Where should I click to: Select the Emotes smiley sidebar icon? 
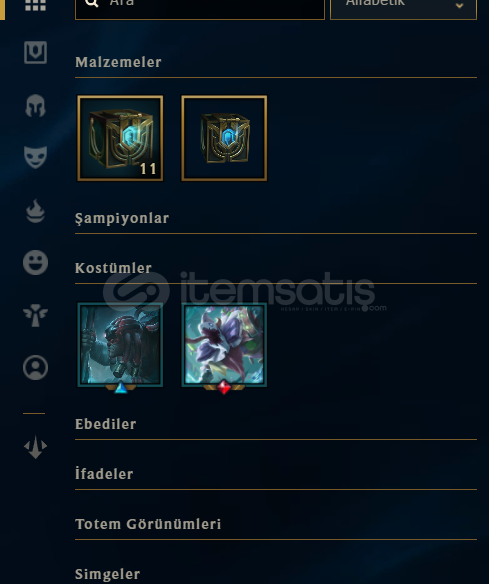pos(35,263)
